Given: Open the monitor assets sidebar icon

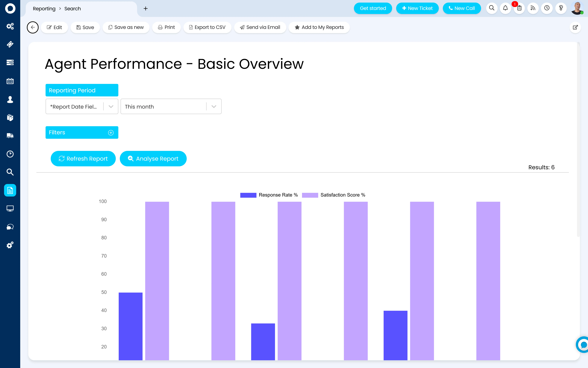Looking at the screenshot, I should coord(10,209).
